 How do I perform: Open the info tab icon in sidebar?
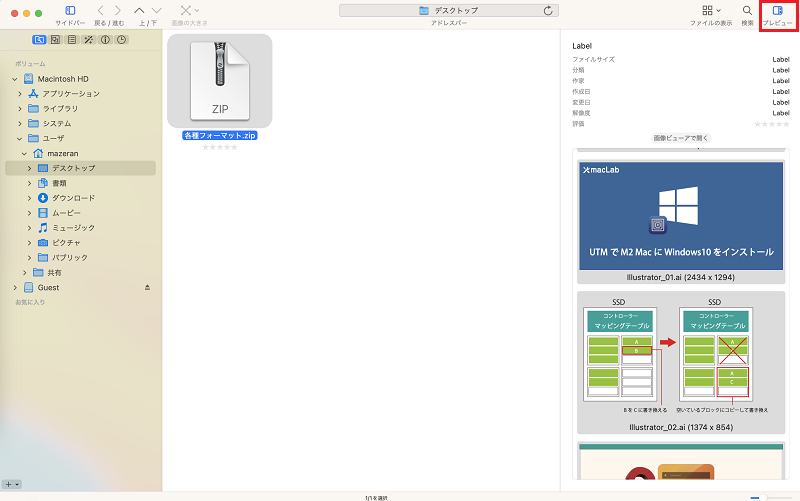tap(105, 40)
